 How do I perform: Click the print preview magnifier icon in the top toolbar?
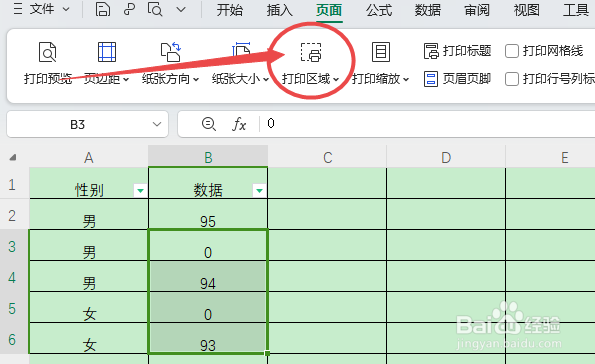pos(155,9)
